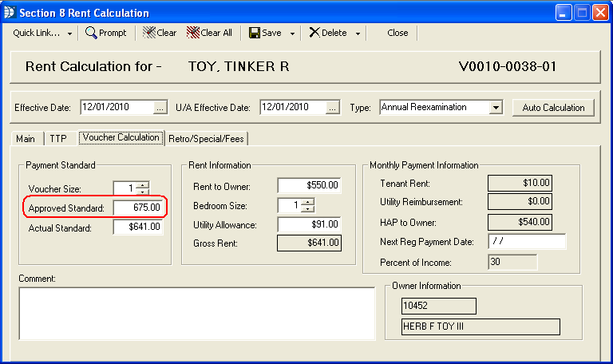Image resolution: width=613 pixels, height=364 pixels.
Task: Select the Voucher Calculation tab
Action: 121,137
